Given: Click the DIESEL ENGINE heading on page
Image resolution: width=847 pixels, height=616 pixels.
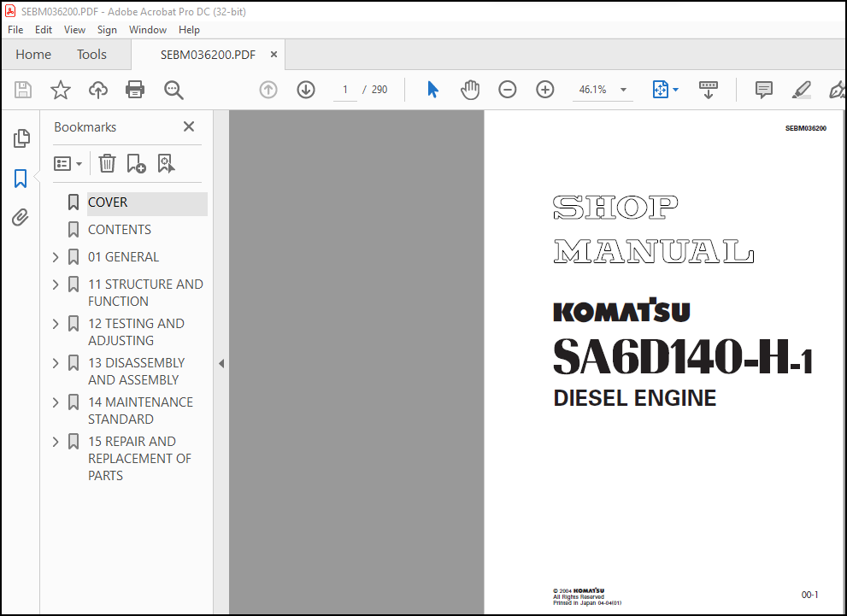Looking at the screenshot, I should click(635, 398).
